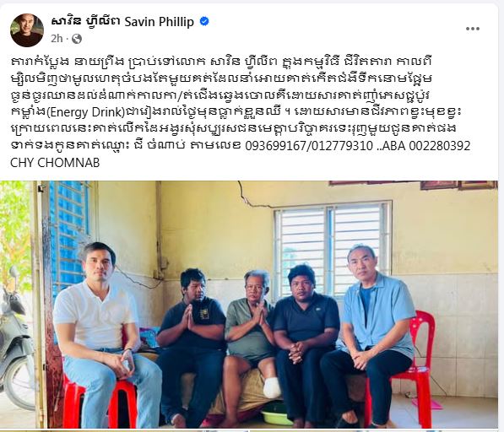Click the CHY CHOMNAB name text
This screenshot has width=504, height=432.
coord(55,163)
